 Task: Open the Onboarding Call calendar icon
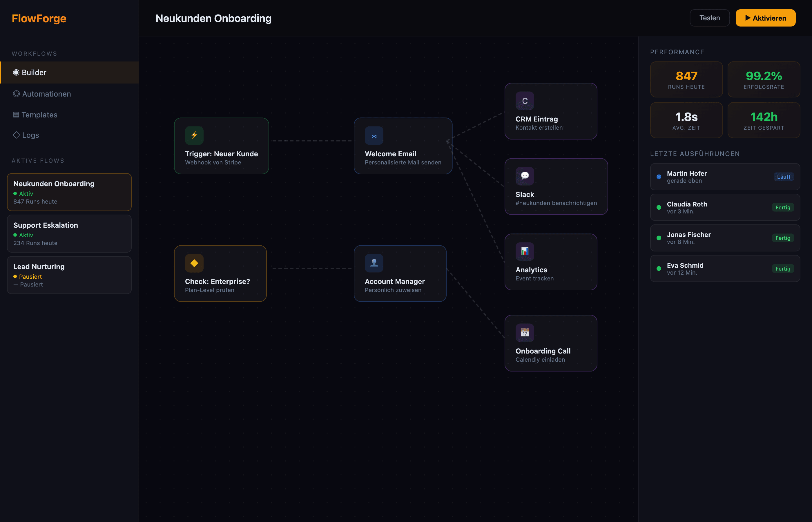click(x=525, y=333)
